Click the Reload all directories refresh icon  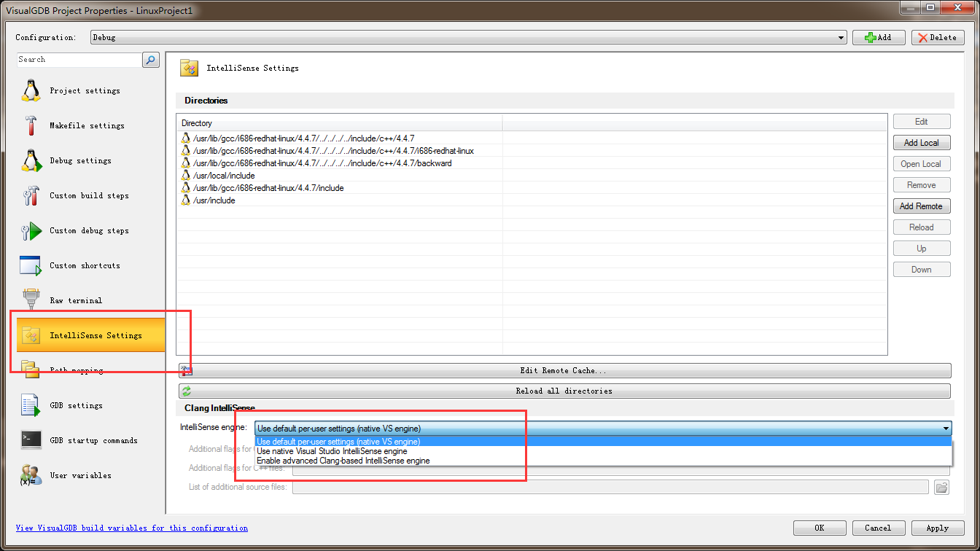[x=187, y=391]
